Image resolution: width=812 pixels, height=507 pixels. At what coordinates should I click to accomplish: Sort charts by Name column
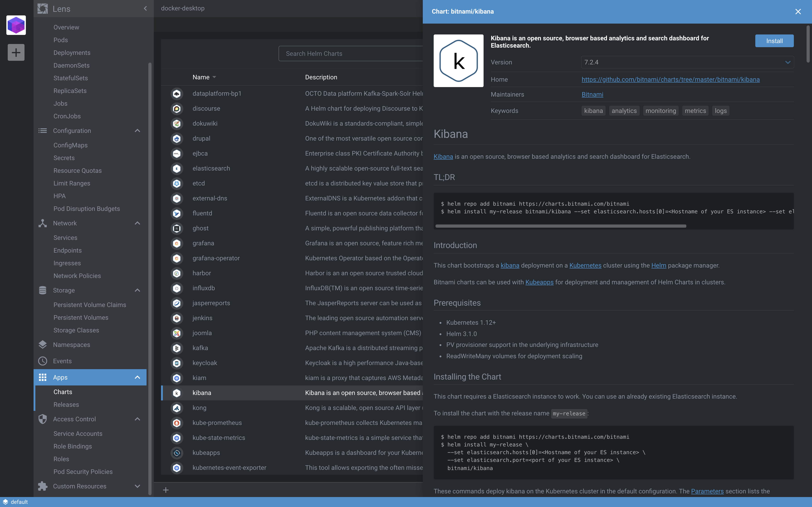pyautogui.click(x=204, y=77)
